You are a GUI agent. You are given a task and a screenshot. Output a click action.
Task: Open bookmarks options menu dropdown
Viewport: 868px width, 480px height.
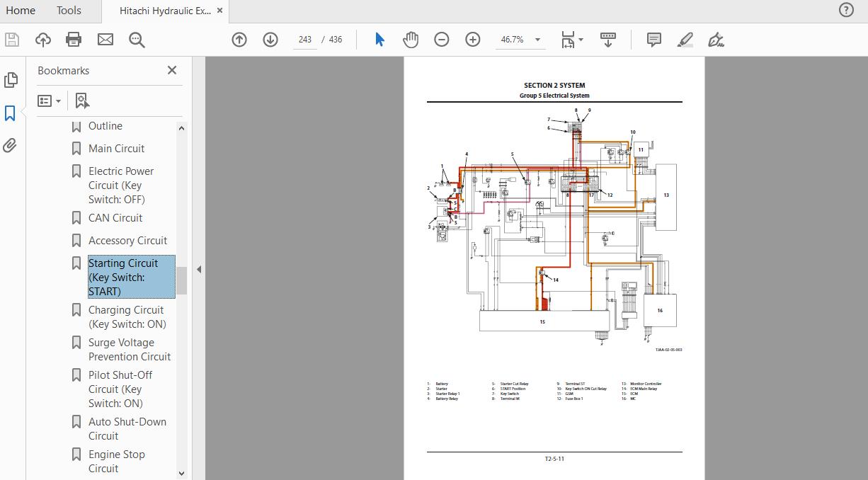[x=49, y=101]
